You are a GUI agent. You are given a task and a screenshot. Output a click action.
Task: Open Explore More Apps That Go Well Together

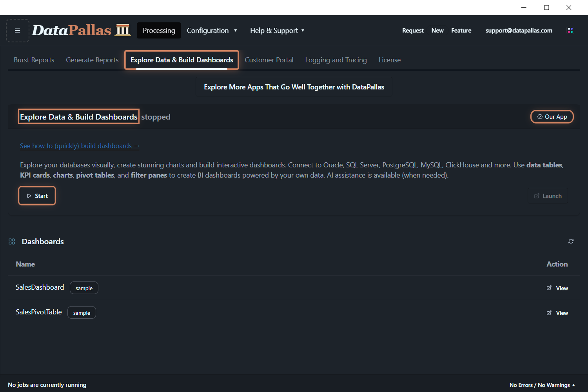(294, 87)
